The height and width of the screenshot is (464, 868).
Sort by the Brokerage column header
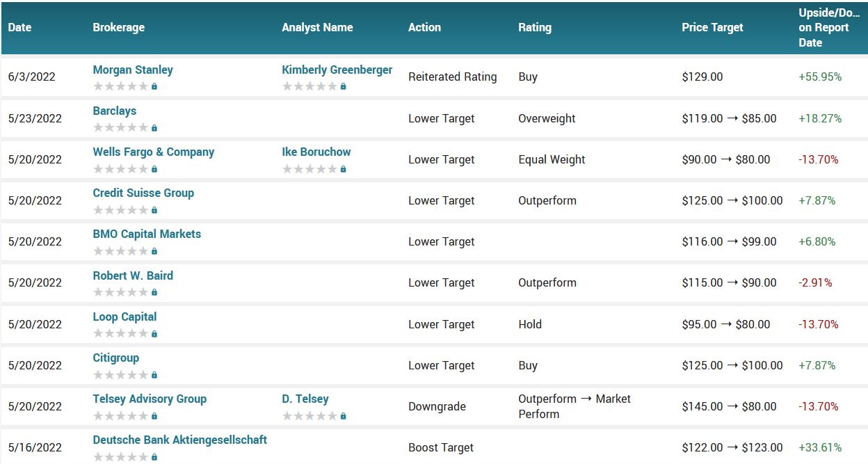119,27
